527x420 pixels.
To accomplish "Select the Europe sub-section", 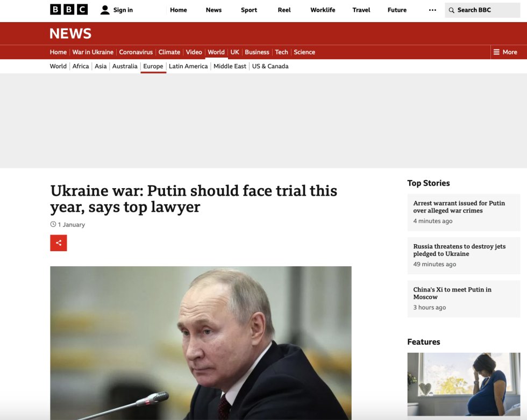I will coord(153,66).
